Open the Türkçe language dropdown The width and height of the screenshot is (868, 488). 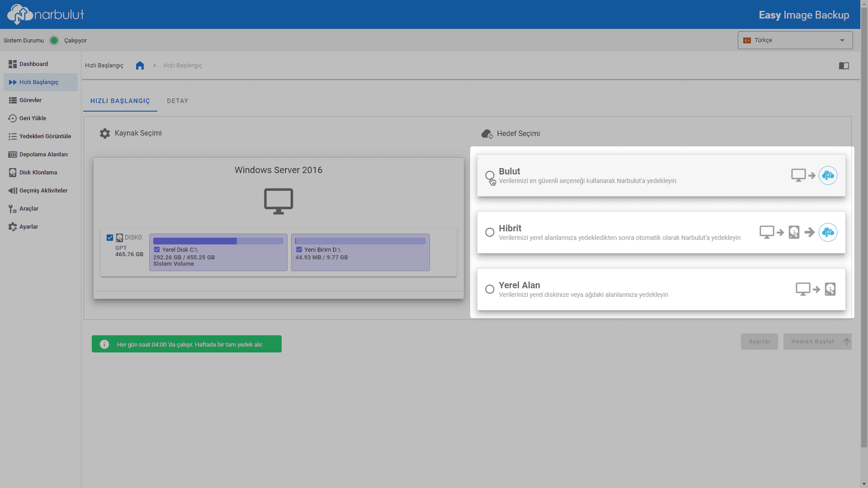[795, 40]
